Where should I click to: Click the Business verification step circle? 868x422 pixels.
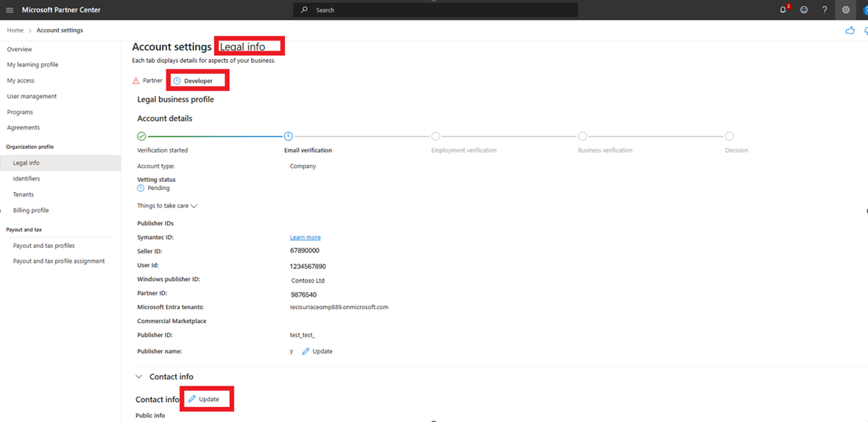582,136
